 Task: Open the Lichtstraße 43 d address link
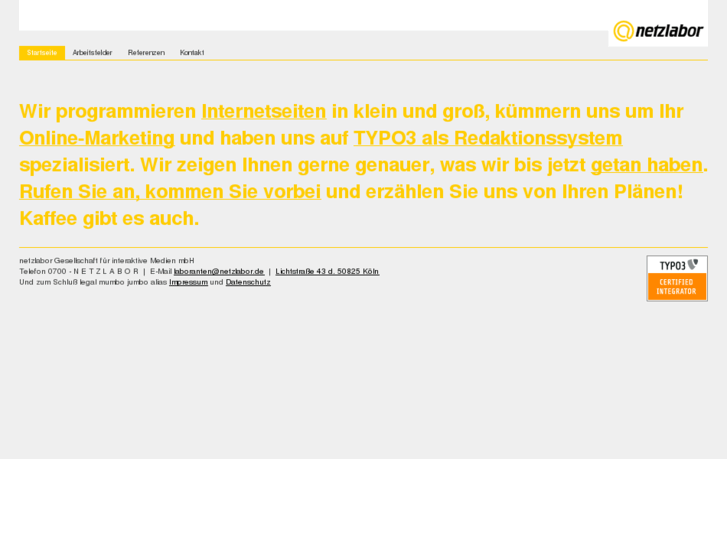click(x=327, y=271)
